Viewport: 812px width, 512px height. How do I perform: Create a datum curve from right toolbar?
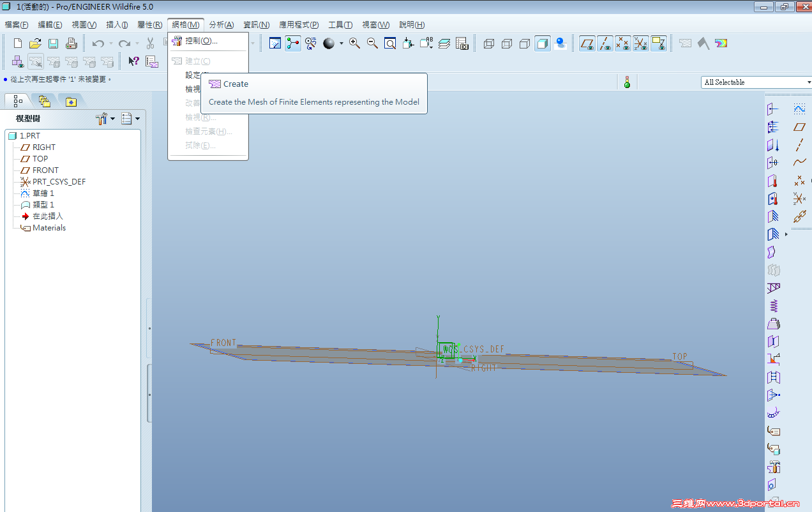[x=799, y=163]
